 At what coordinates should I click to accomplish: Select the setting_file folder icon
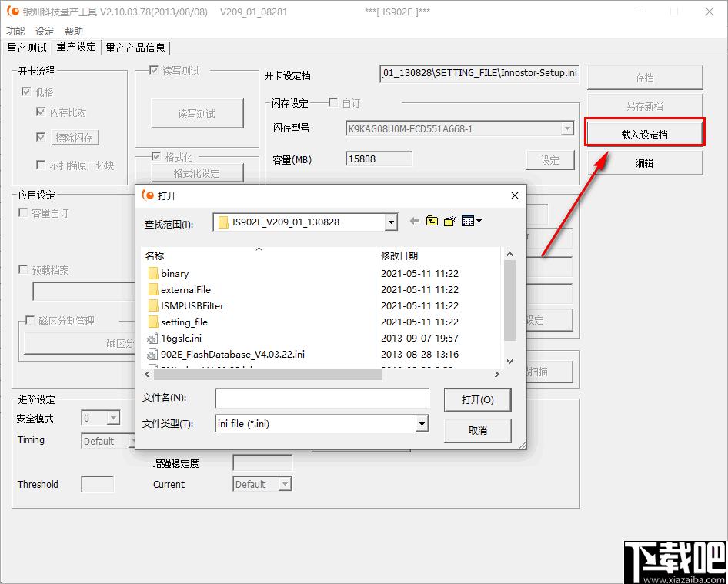[153, 322]
